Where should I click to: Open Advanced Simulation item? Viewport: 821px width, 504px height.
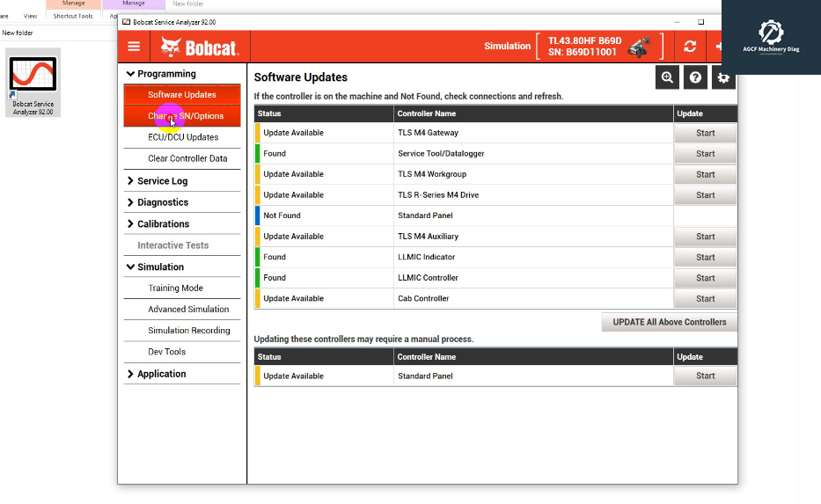(182, 310)
